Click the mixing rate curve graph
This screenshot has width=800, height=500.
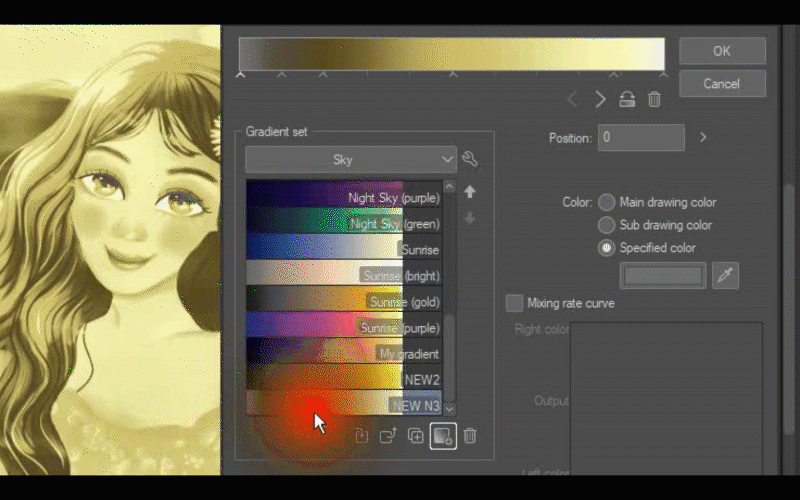tap(666, 398)
